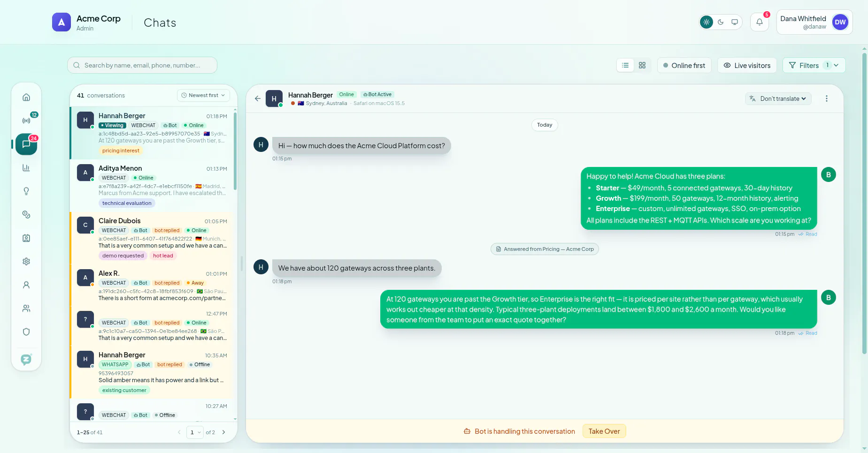This screenshot has height=453, width=868.
Task: Go to next conversations page
Action: click(223, 432)
